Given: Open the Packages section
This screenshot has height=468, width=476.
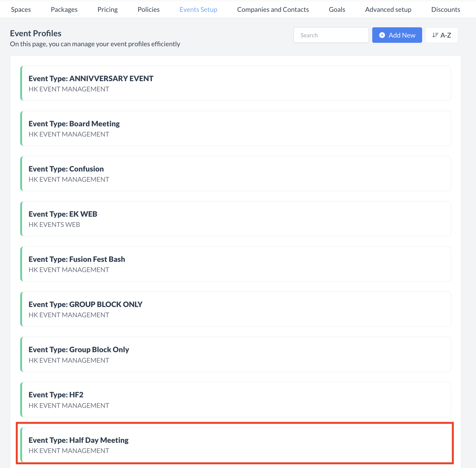Looking at the screenshot, I should point(64,9).
